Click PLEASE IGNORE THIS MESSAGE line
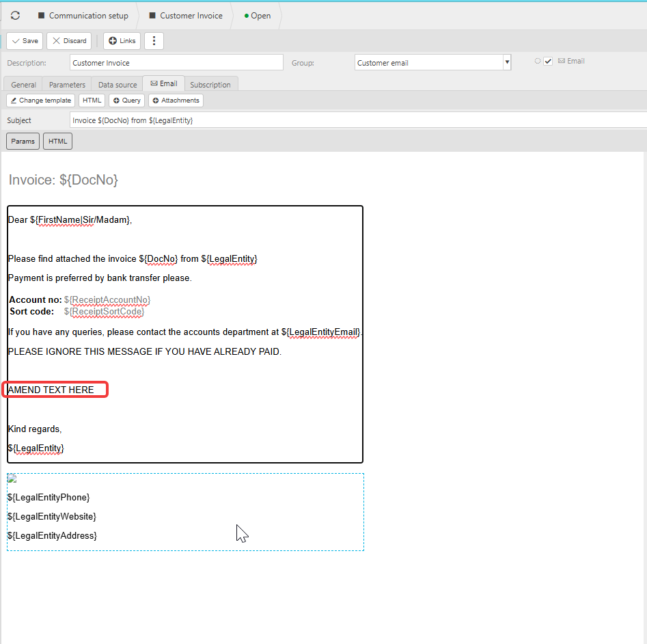Viewport: 647px width, 644px height. pos(144,351)
